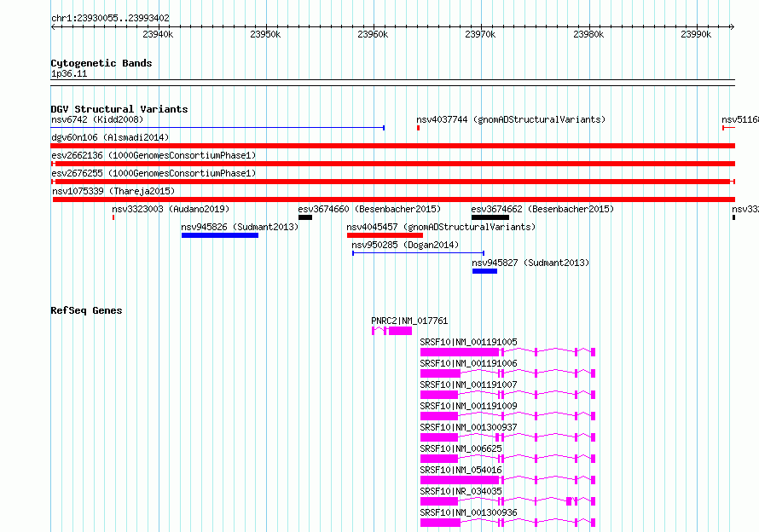The width and height of the screenshot is (759, 532).
Task: Open esv3674662 (Besenbacher2015) variant label
Action: [x=542, y=209]
